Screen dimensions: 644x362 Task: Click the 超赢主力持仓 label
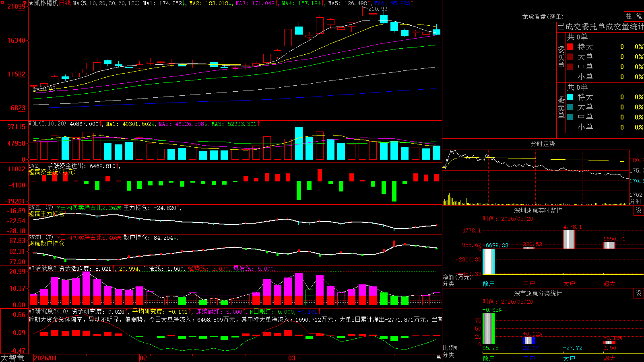(46, 214)
